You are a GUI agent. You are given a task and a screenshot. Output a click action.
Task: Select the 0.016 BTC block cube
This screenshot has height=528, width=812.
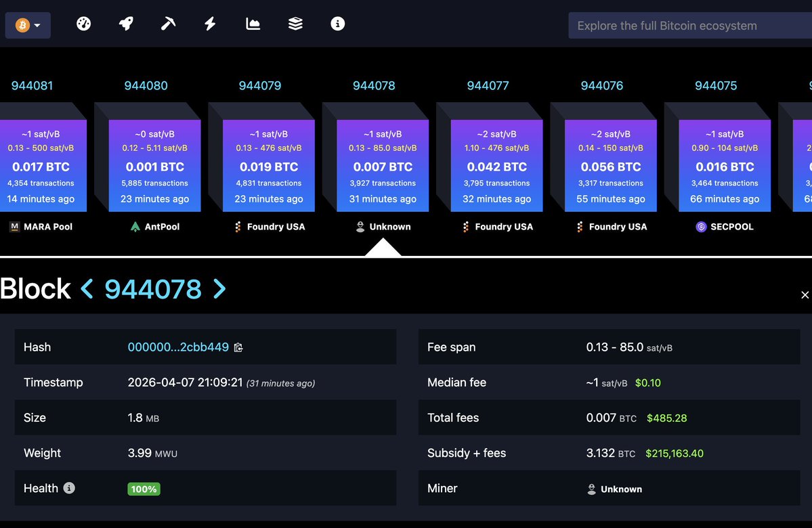725,166
